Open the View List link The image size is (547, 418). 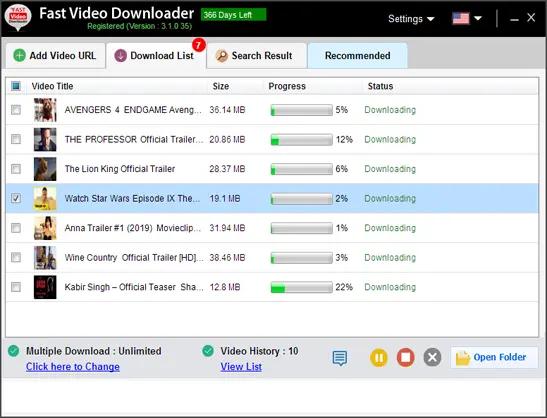coord(241,367)
